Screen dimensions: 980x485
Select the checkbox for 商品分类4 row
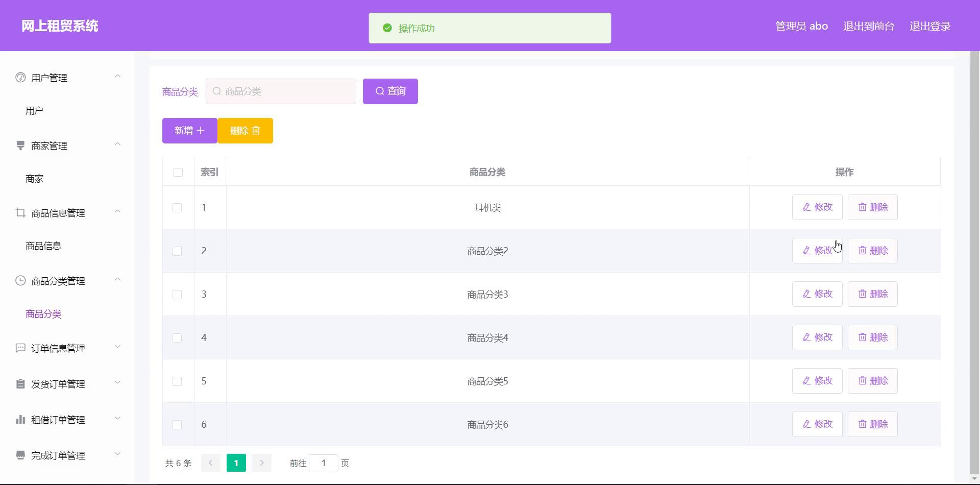pos(177,338)
